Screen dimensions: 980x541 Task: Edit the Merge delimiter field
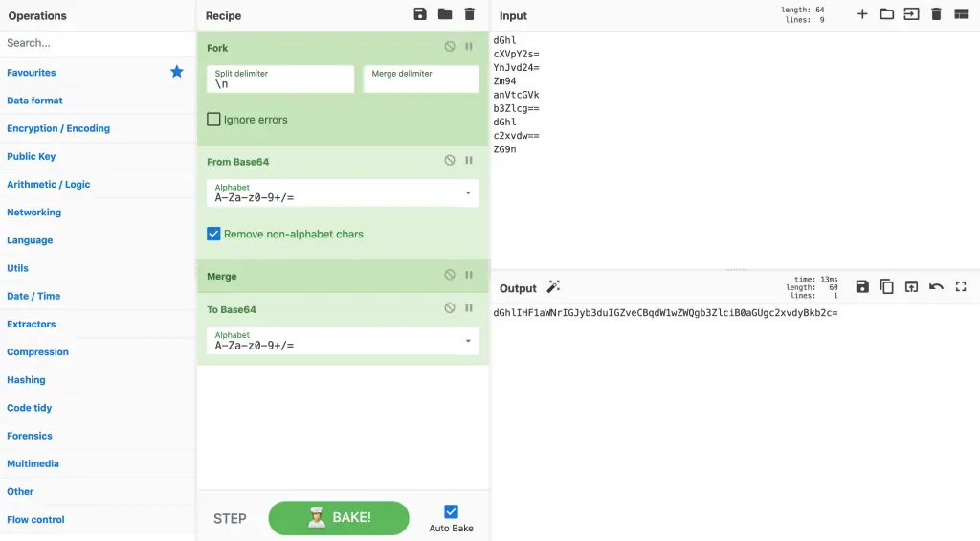[x=421, y=79]
